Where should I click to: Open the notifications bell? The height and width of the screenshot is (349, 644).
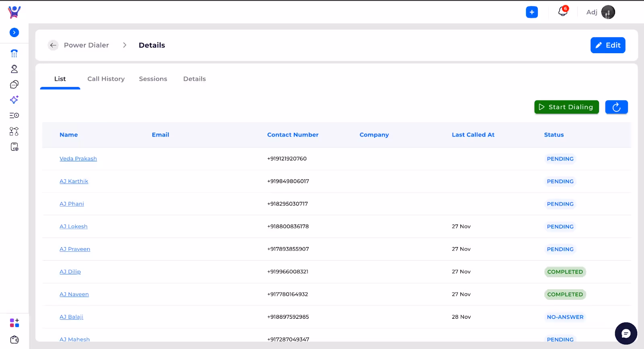[x=563, y=11]
